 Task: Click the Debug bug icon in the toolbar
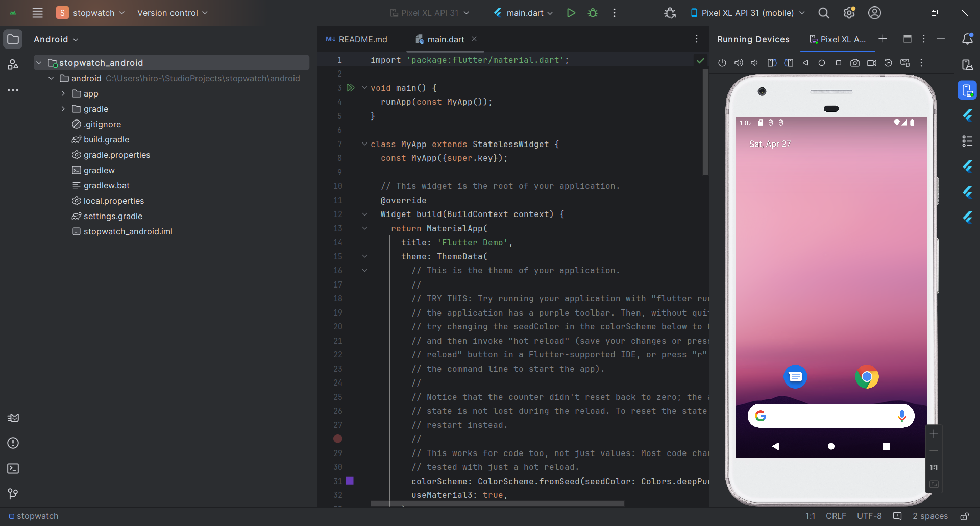coord(593,13)
